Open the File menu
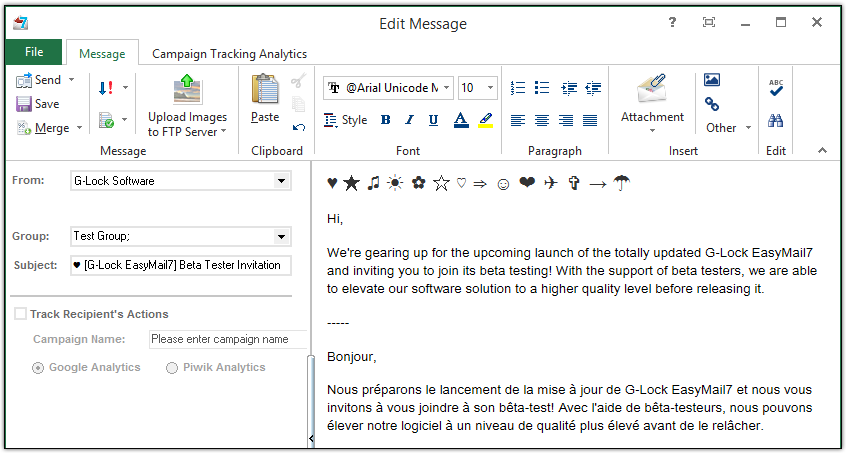 [34, 52]
